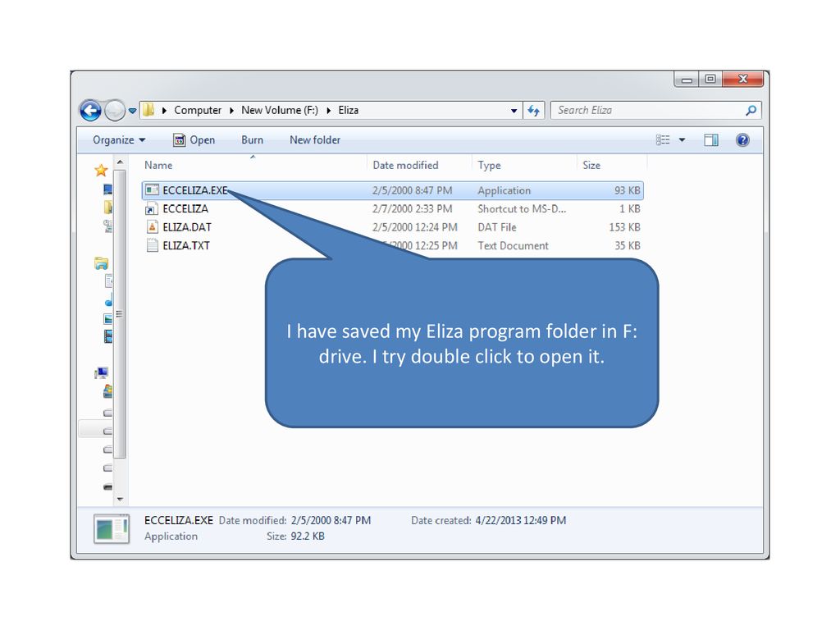Click the Text Document type cell
840x630 pixels.
click(513, 245)
